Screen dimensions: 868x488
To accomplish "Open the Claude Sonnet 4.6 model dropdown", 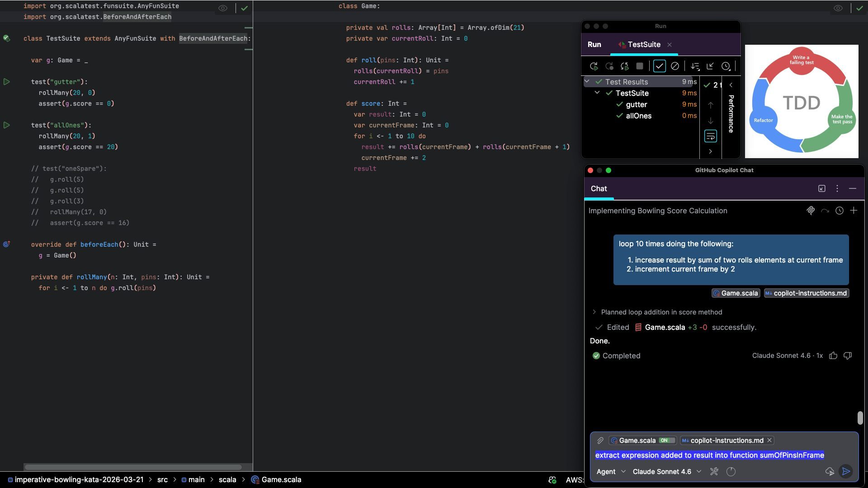I will 667,471.
